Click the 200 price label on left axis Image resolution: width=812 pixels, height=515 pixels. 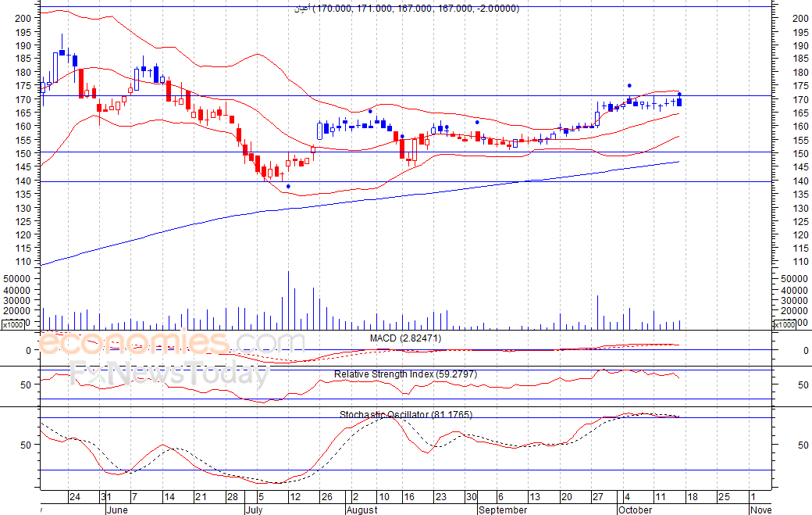23,18
